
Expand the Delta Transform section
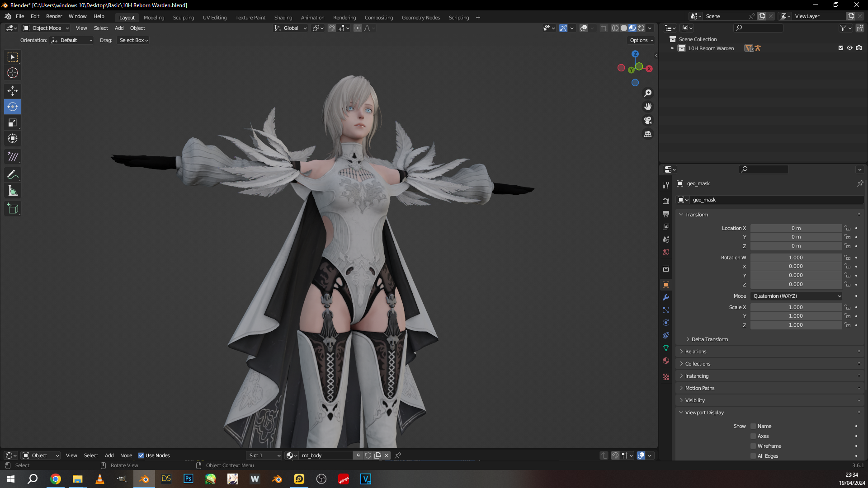[709, 339]
